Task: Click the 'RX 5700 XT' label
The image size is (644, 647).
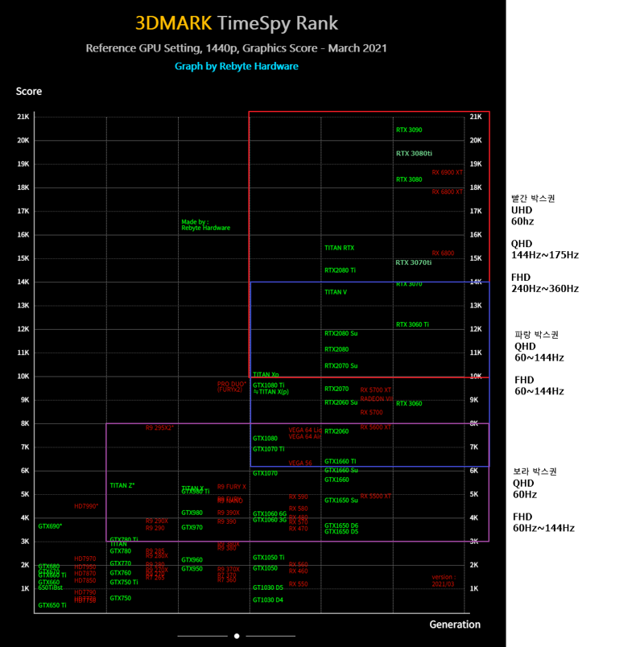Action: coord(376,390)
